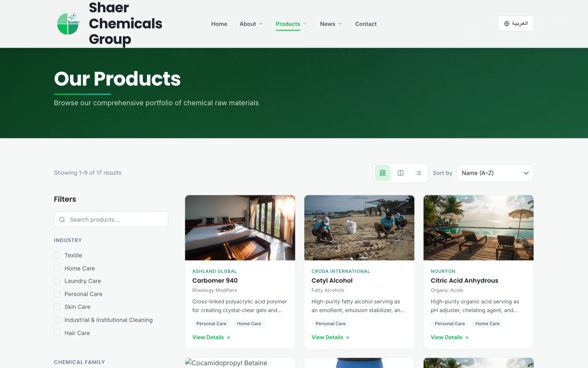Open the Carbomer 940 bedroom thumbnail
The image size is (588, 368).
240,228
